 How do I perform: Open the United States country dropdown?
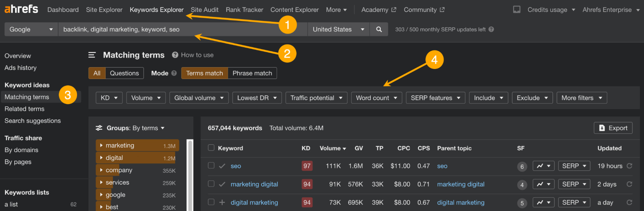pyautogui.click(x=339, y=29)
